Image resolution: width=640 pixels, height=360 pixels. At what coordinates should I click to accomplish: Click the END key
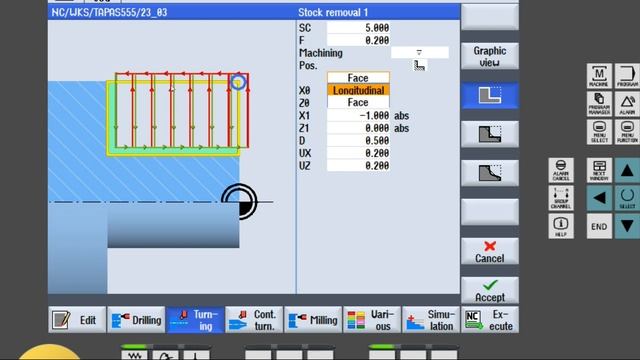599,226
